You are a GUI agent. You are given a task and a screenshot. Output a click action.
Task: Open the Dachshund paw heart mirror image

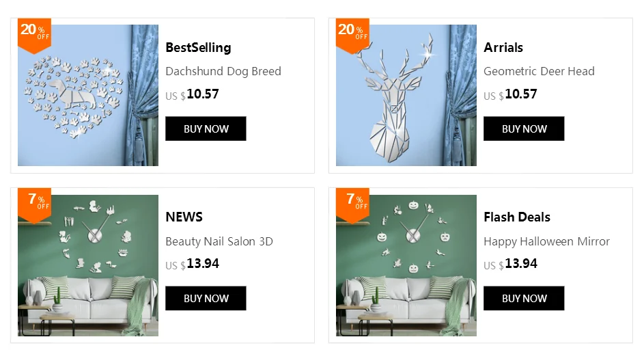[x=88, y=96]
